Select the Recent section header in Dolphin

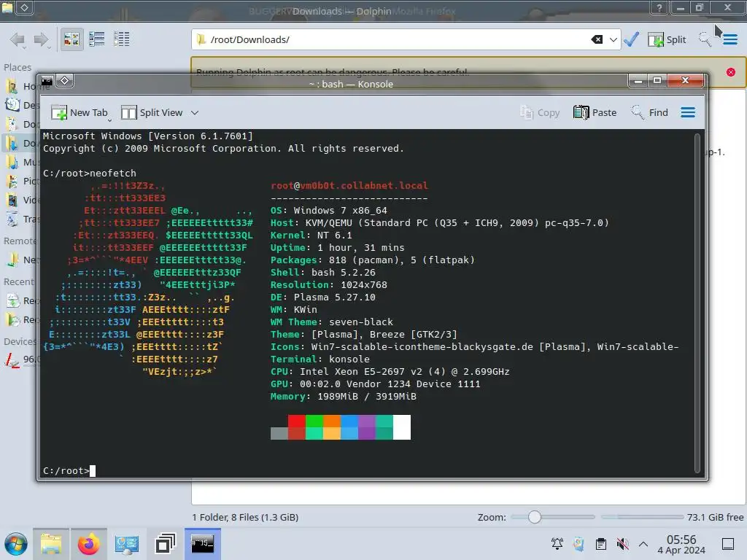[19, 282]
